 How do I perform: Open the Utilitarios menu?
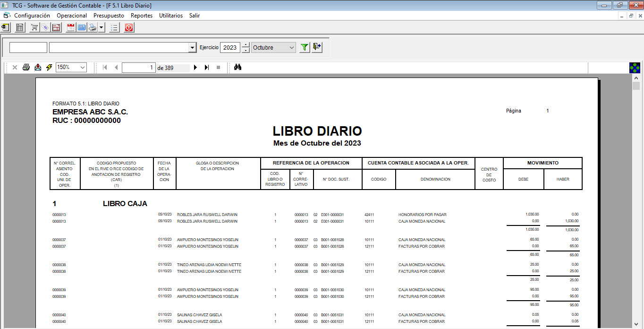click(170, 16)
